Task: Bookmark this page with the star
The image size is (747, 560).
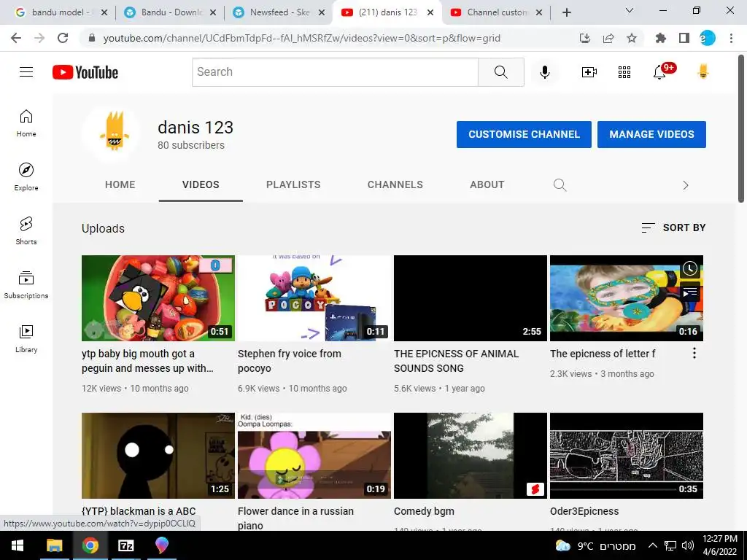Action: pyautogui.click(x=632, y=38)
